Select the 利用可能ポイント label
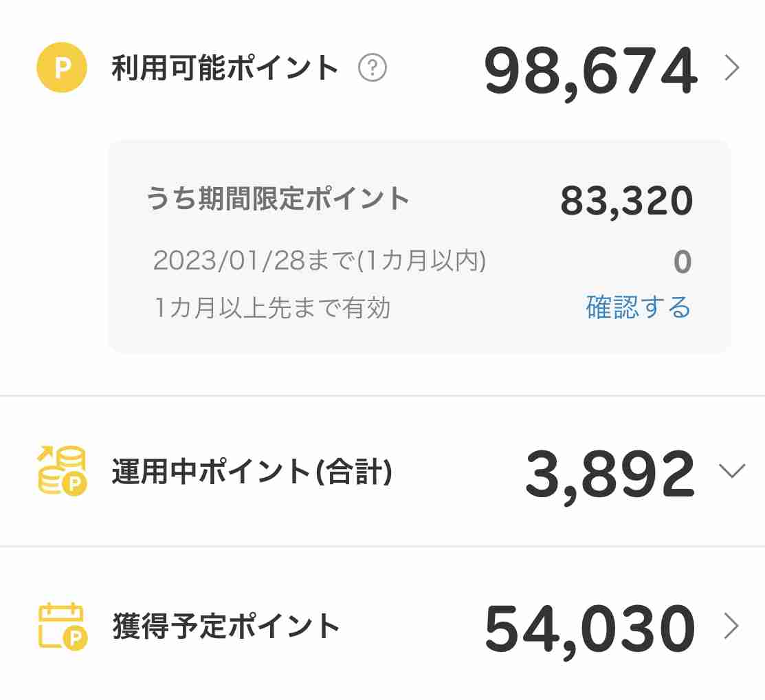Screen dimensions: 765x700 tap(225, 68)
